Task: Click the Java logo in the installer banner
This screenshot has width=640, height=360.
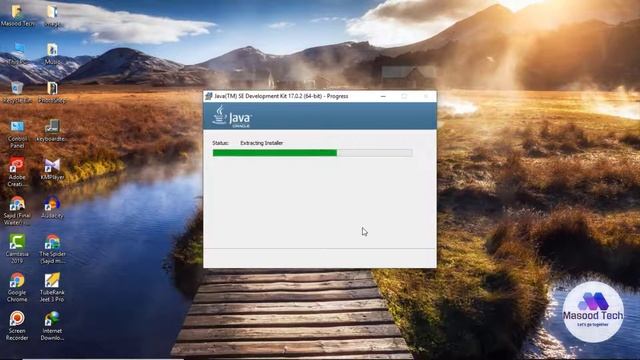Action: coord(231,116)
